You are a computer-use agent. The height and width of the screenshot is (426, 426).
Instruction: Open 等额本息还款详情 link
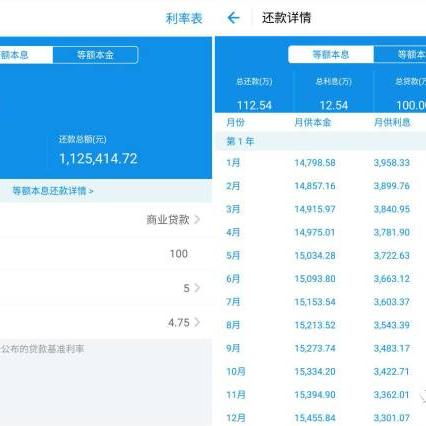(x=53, y=191)
